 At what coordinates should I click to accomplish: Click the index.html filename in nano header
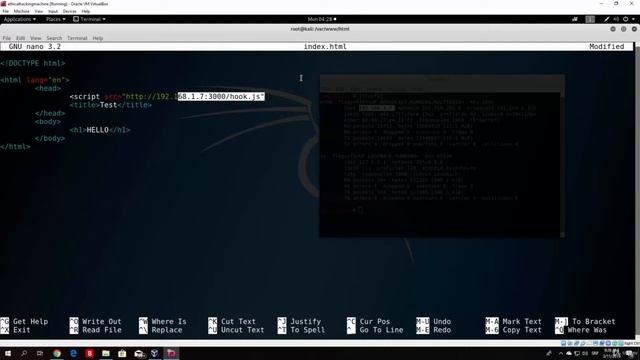[x=325, y=47]
